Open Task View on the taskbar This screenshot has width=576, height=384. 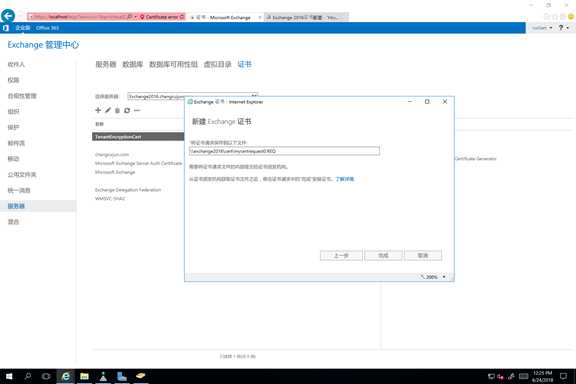(46, 376)
